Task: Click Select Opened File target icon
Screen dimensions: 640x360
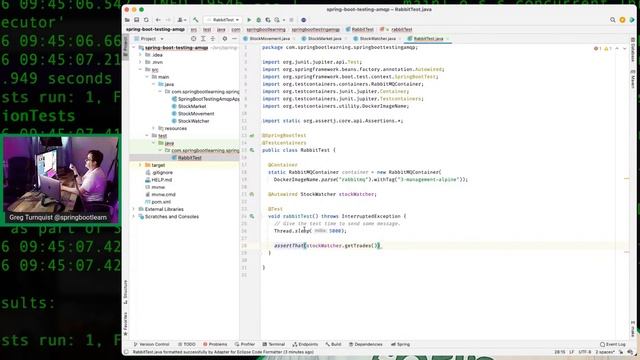Action: tap(193, 39)
